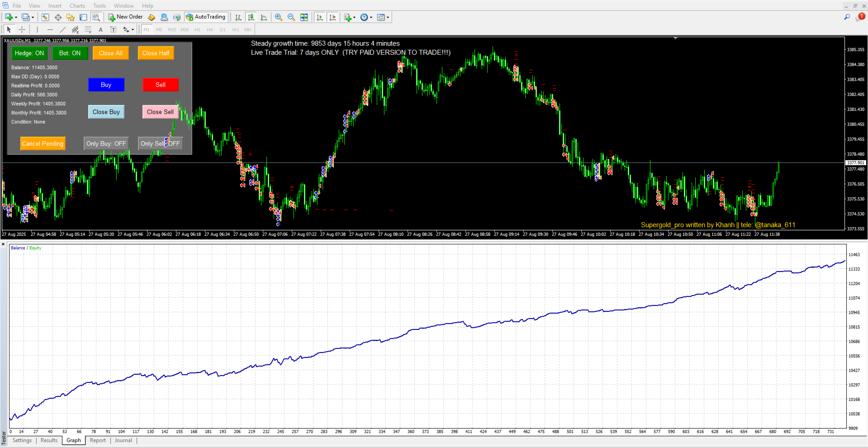
Task: Open Market Watch panel icon
Action: coord(45,17)
